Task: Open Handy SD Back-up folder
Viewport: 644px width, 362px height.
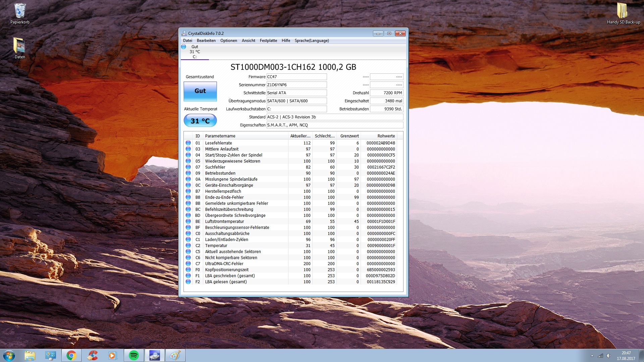Action: (x=623, y=13)
